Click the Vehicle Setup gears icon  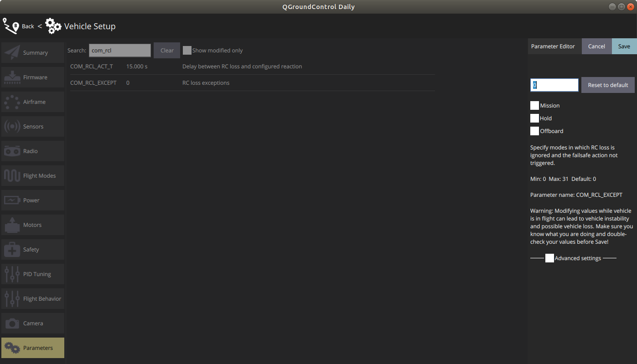(x=53, y=26)
